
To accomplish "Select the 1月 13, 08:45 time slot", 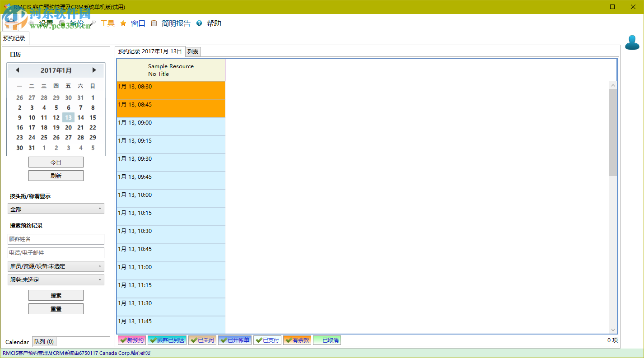I will (x=171, y=108).
